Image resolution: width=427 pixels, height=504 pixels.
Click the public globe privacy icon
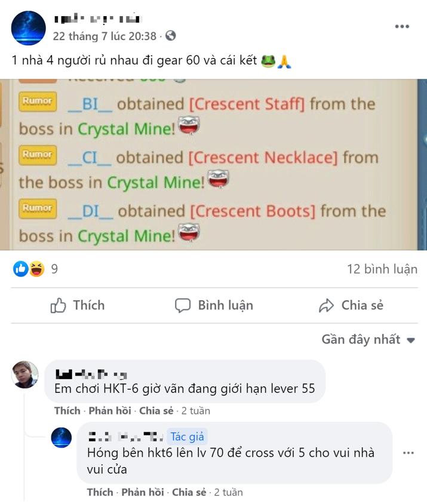[x=170, y=36]
